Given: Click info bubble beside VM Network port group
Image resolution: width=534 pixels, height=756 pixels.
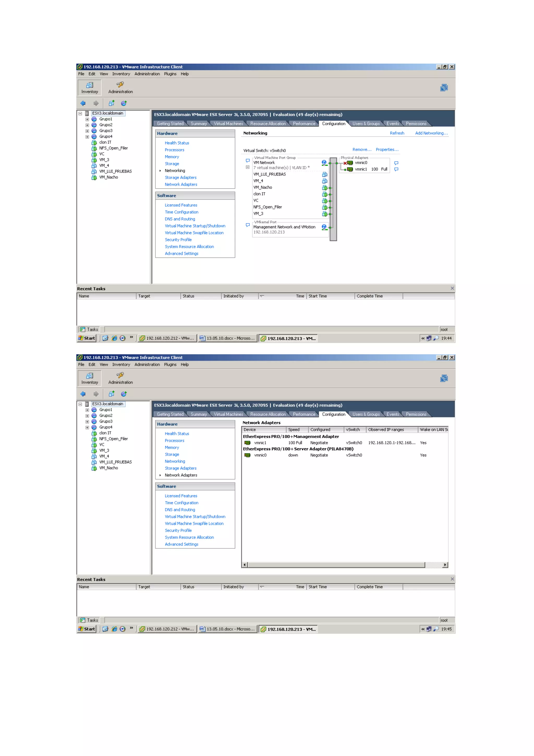Looking at the screenshot, I should (x=247, y=161).
